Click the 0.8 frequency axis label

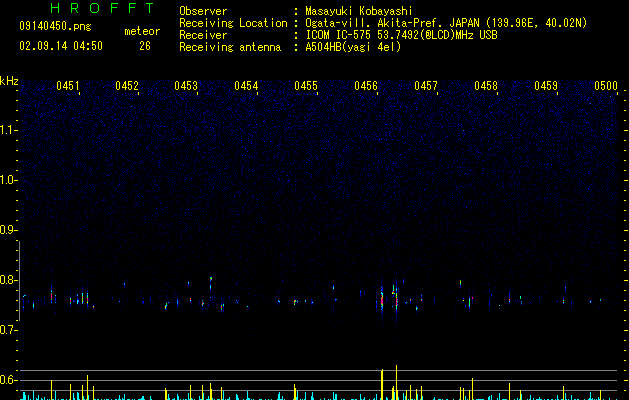[8, 280]
